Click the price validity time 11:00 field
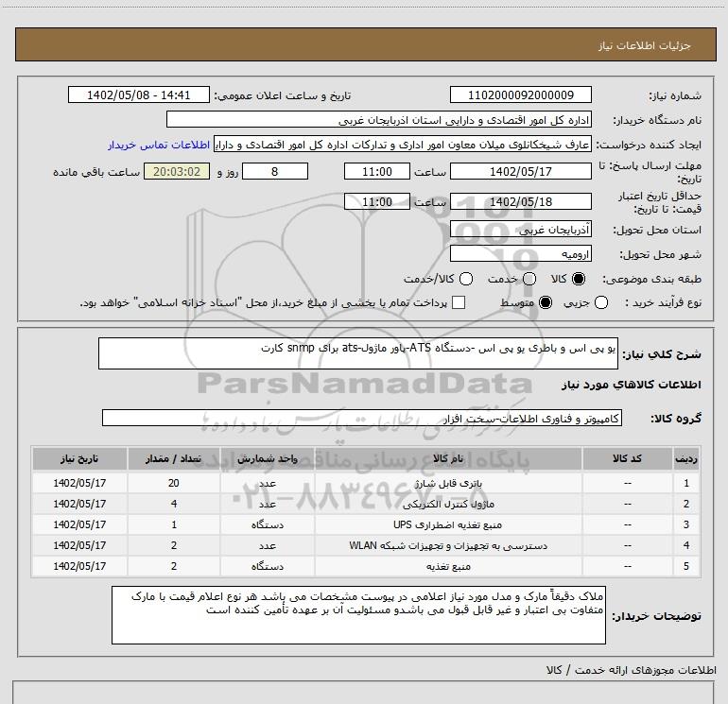This screenshot has width=728, height=704. click(377, 201)
